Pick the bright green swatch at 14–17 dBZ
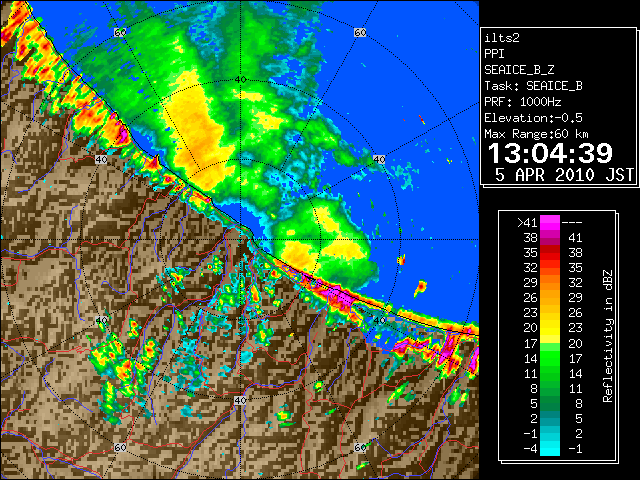Viewport: 640px width, 480px height. click(550, 358)
